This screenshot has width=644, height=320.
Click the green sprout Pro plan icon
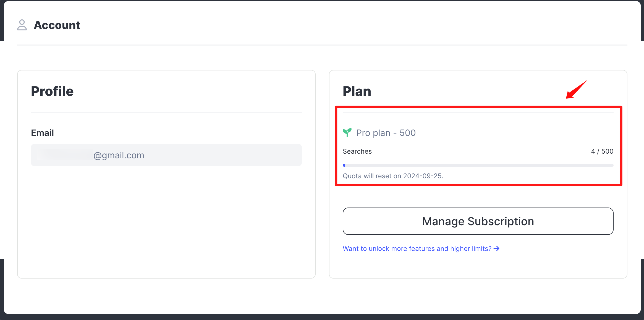[x=347, y=132]
